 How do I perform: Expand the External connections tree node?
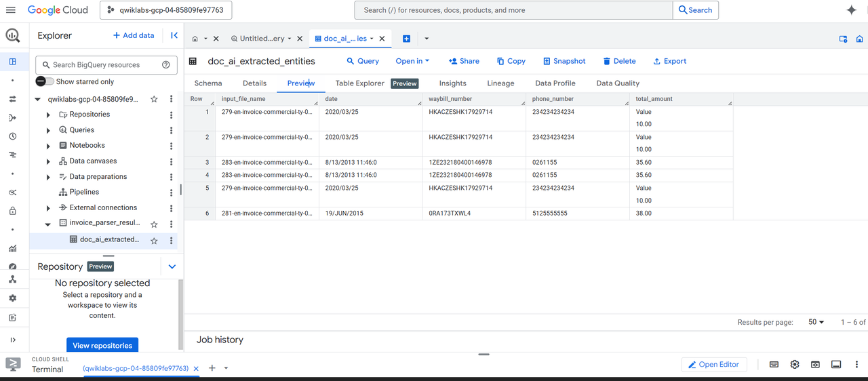pyautogui.click(x=48, y=208)
